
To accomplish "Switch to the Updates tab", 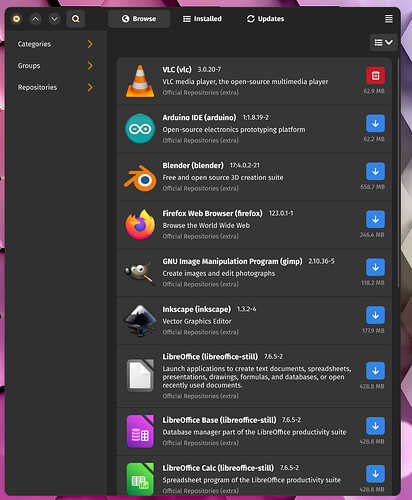I will 265,19.
